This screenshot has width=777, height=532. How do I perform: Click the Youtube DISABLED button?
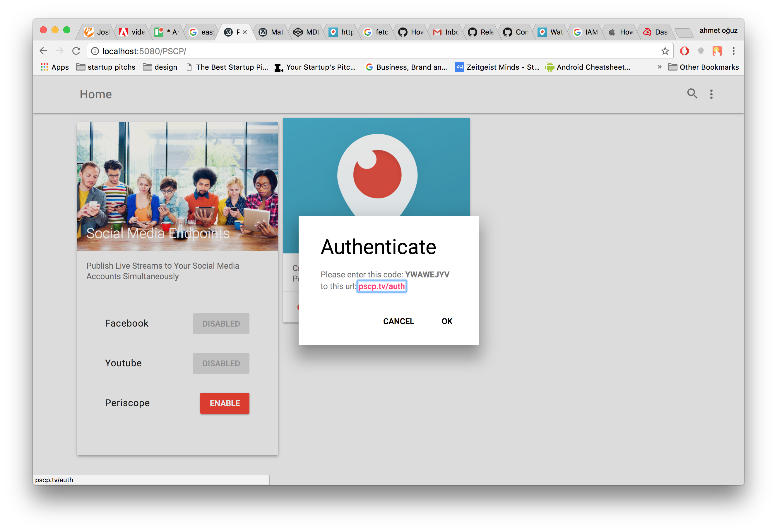tap(221, 363)
